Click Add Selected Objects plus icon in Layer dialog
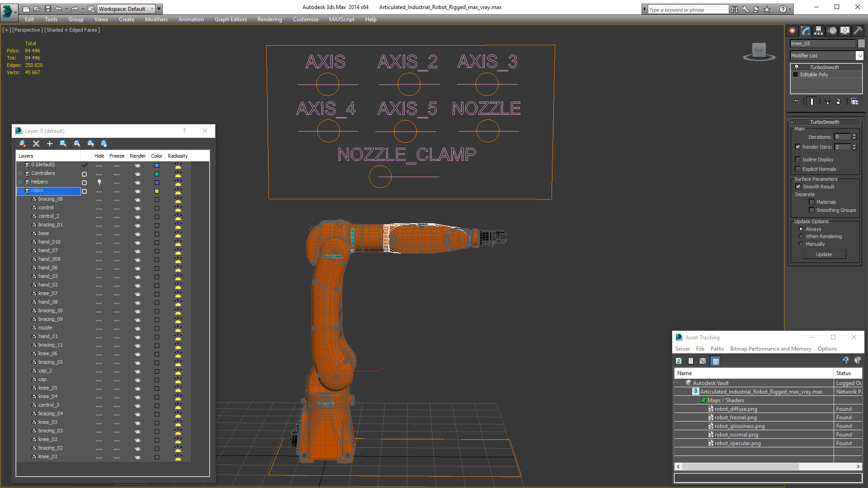This screenshot has width=868, height=488. tap(50, 144)
